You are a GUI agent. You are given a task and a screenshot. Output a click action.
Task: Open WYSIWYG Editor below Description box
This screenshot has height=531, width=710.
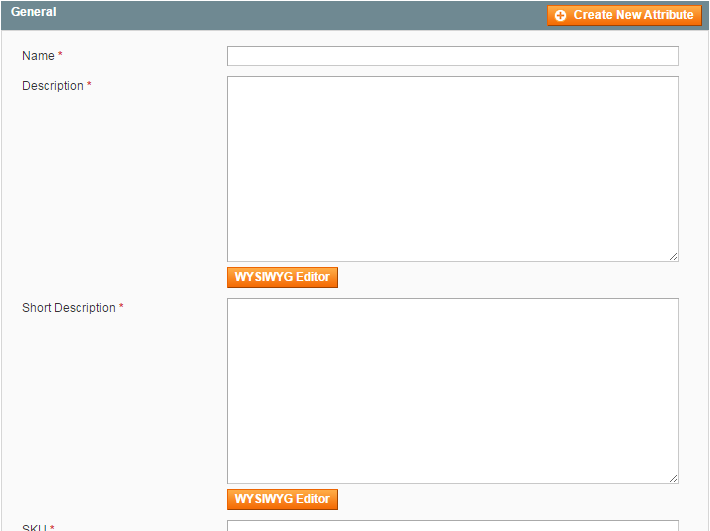pos(282,277)
